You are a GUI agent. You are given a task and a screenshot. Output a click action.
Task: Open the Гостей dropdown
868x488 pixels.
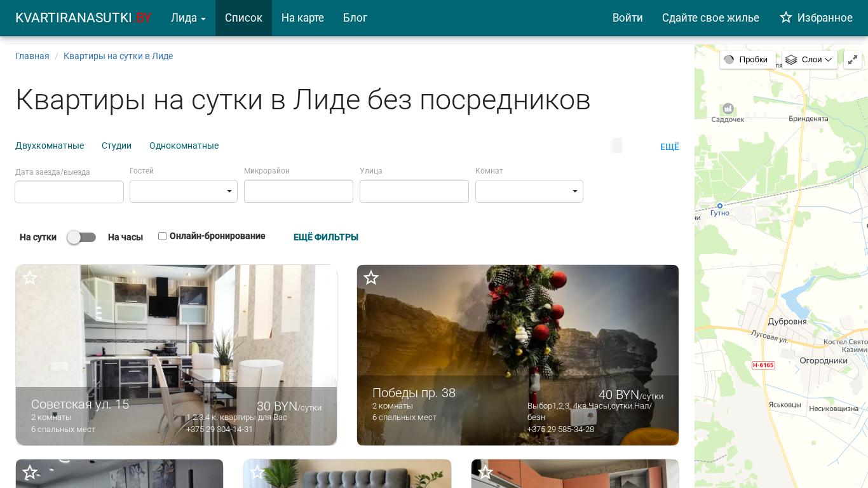coord(184,191)
